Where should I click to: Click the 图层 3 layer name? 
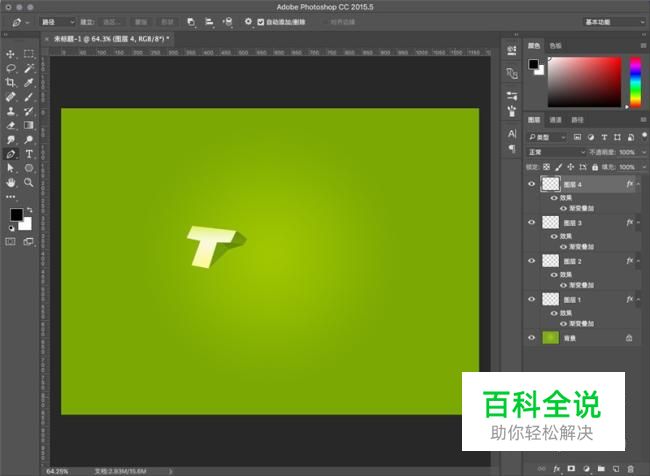pos(572,223)
